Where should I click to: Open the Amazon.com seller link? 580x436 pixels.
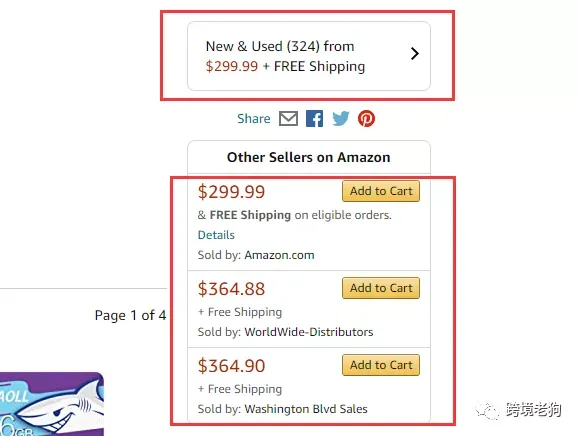click(279, 255)
